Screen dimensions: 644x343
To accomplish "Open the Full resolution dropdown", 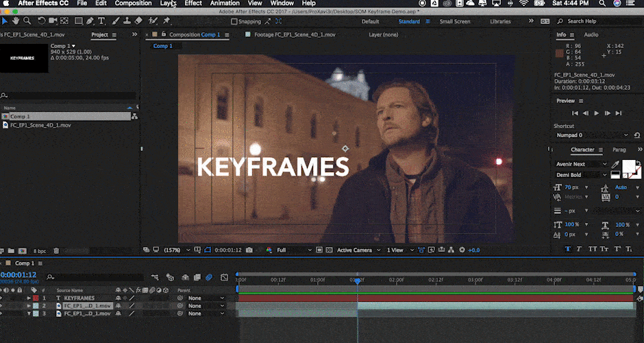I will coord(294,250).
